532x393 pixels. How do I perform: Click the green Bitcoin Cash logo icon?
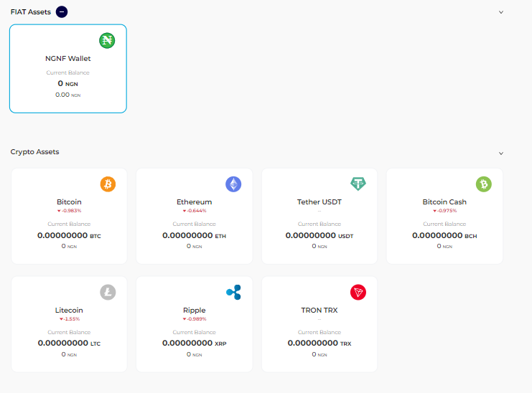[484, 184]
